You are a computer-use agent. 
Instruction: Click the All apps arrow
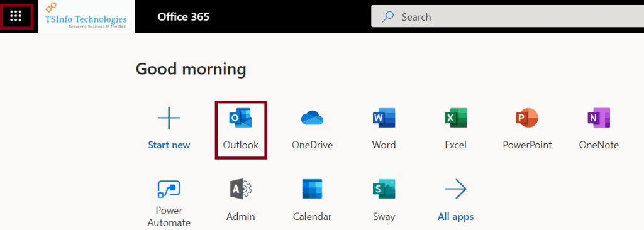(455, 189)
